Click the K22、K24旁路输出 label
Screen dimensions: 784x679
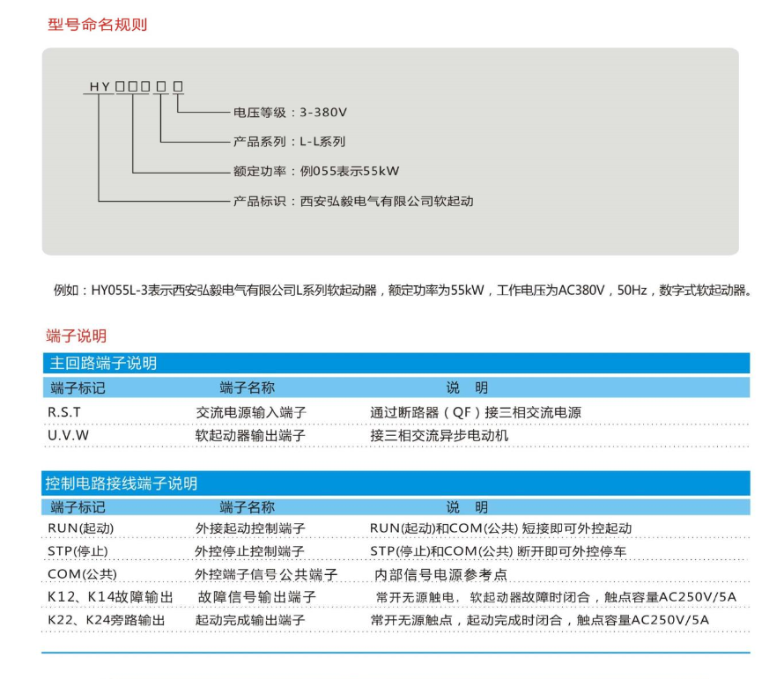click(x=107, y=620)
